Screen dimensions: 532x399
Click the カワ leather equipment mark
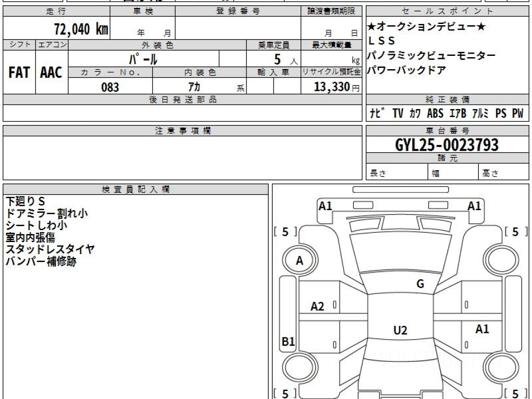(415, 113)
